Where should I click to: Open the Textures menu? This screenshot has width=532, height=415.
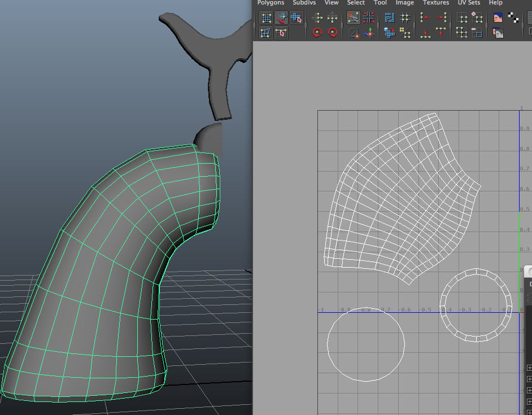tap(435, 3)
